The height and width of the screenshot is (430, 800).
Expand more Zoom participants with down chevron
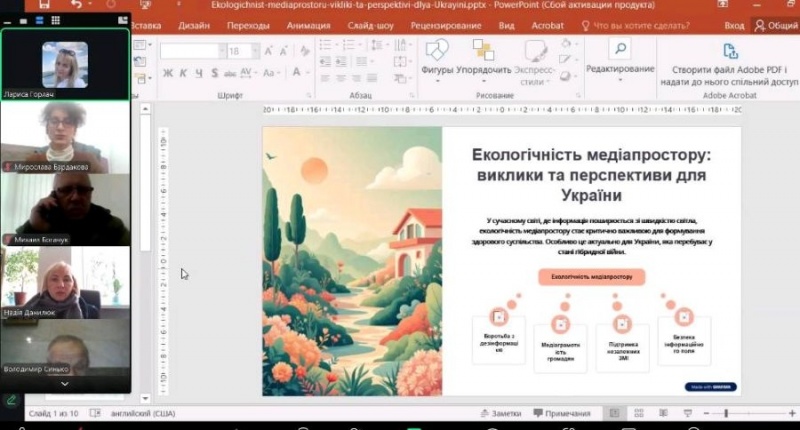click(x=65, y=383)
